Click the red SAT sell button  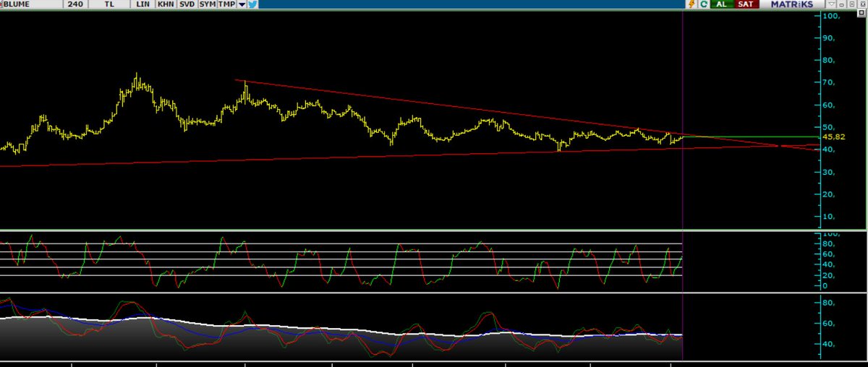746,4
